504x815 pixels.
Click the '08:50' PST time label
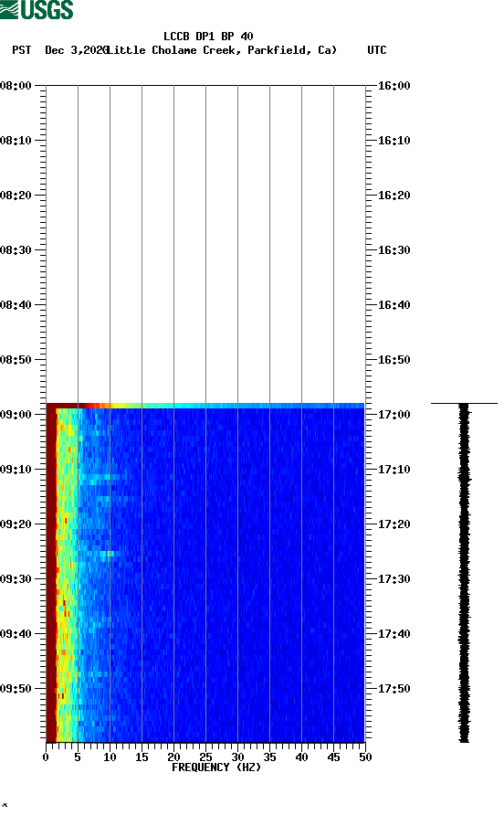(16, 360)
